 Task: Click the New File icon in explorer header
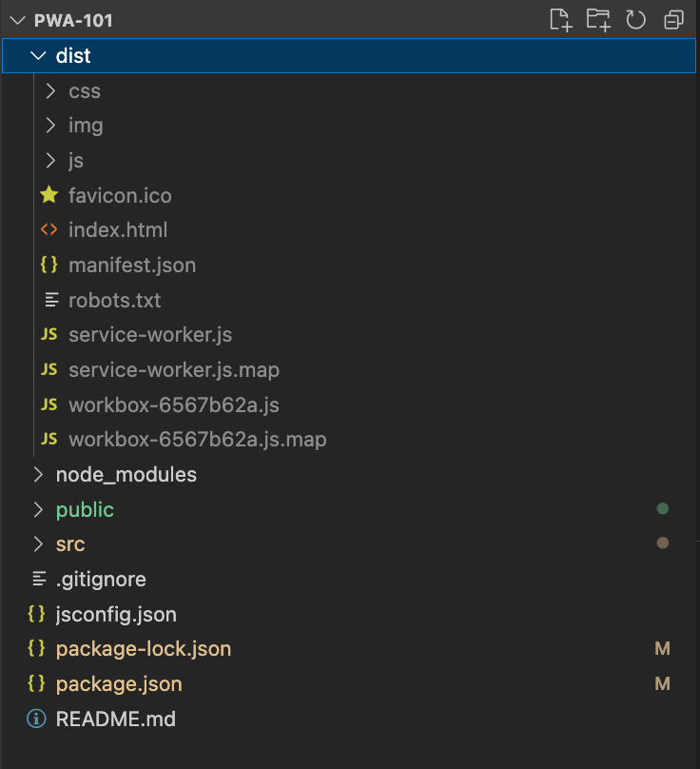coord(561,20)
